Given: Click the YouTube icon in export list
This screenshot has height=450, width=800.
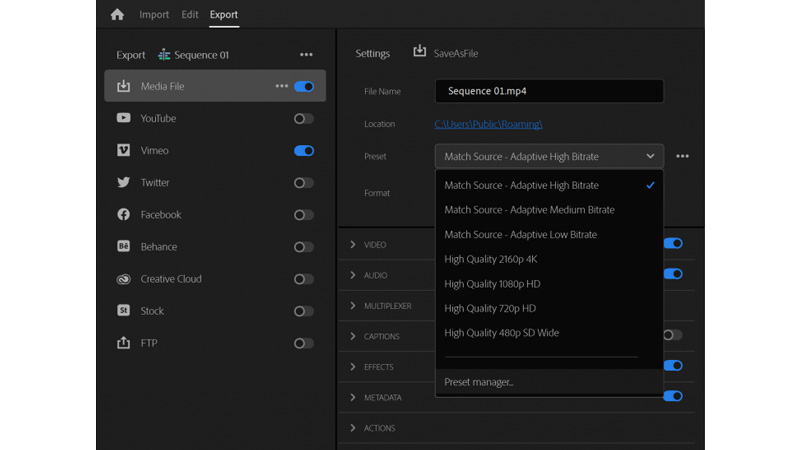Looking at the screenshot, I should (124, 118).
